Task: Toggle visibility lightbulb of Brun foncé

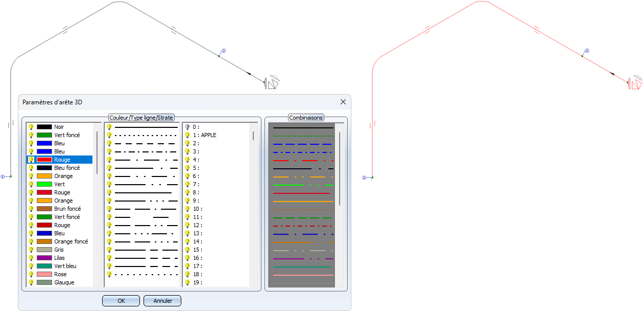Action: [31, 209]
